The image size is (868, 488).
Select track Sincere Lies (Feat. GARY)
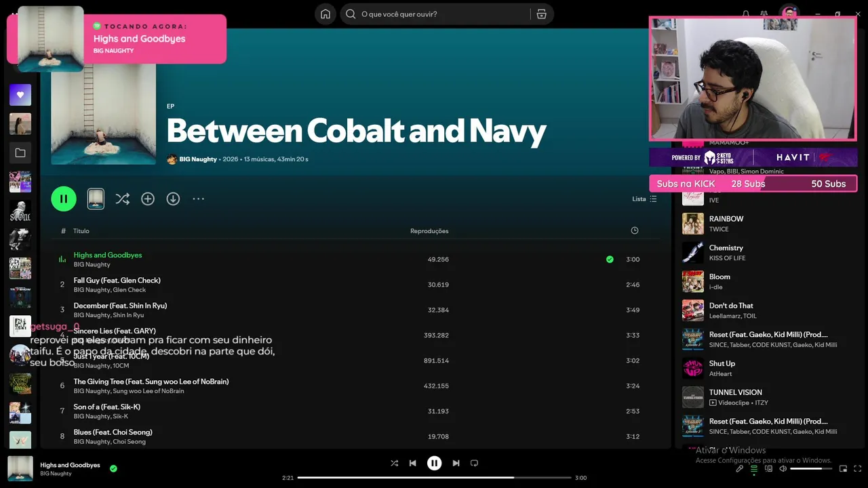click(115, 331)
